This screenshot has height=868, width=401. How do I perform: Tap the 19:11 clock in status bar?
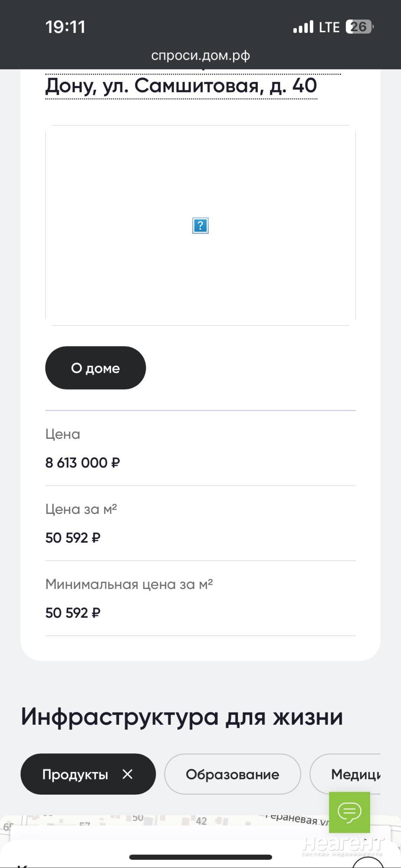tap(65, 27)
